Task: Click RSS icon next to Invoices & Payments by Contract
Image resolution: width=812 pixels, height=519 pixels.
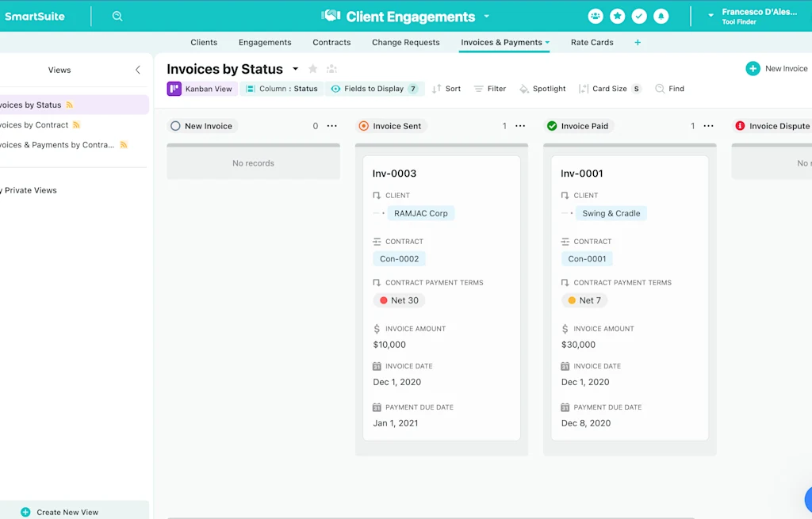Action: pyautogui.click(x=124, y=145)
